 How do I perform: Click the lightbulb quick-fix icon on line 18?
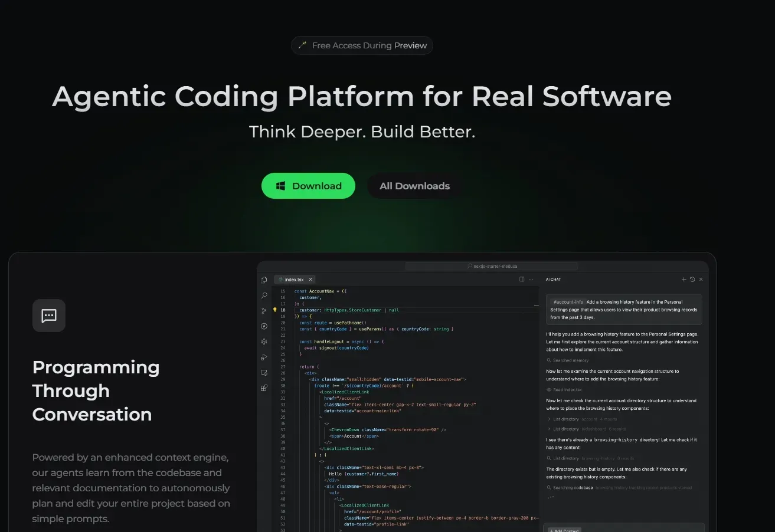tap(274, 310)
